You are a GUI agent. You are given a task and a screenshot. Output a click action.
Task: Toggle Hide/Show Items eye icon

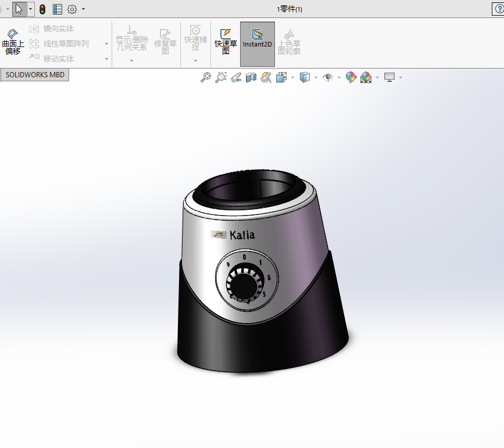pyautogui.click(x=328, y=77)
